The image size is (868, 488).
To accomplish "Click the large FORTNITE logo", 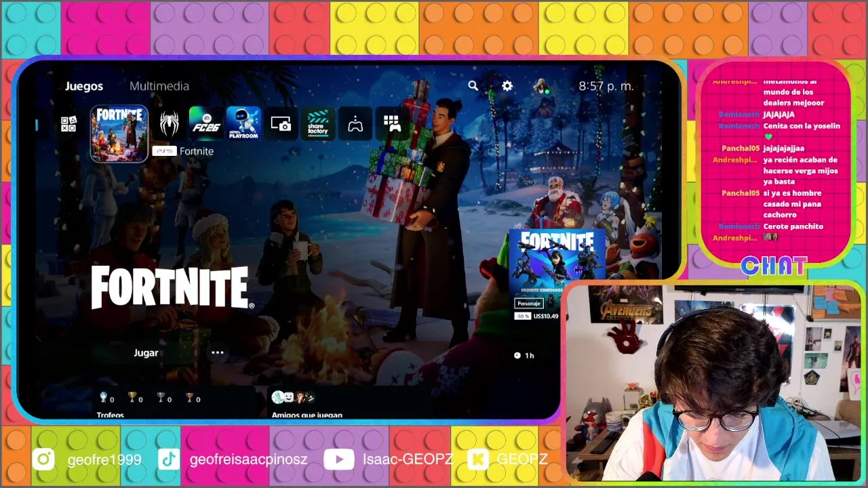I will click(x=172, y=287).
